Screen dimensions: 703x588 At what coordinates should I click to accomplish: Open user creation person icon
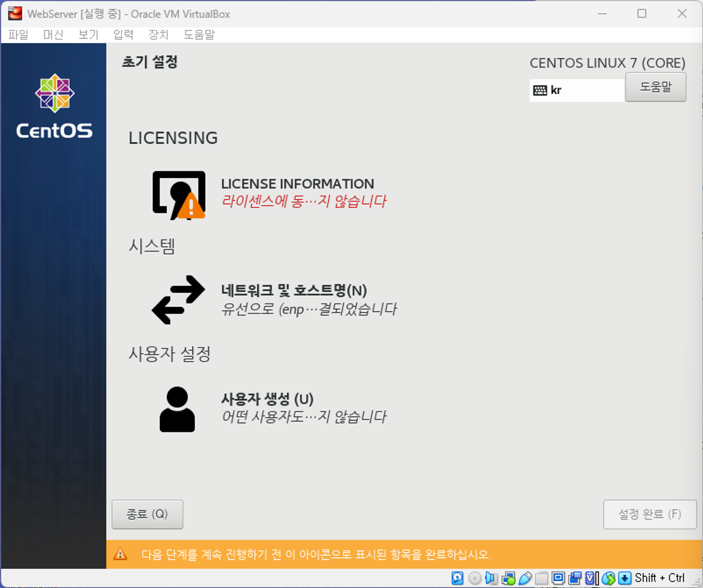[177, 409]
